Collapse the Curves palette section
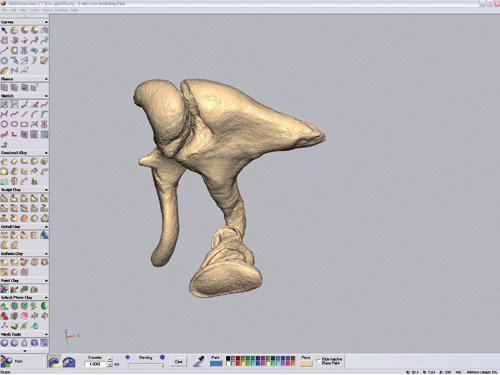500x375 pixels. pos(46,22)
